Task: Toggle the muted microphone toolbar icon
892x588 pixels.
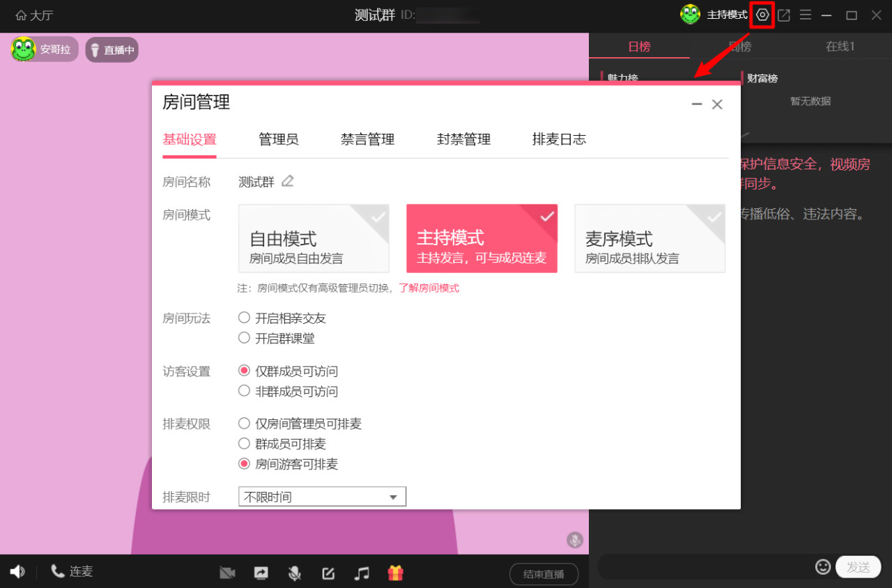Action: click(x=295, y=573)
